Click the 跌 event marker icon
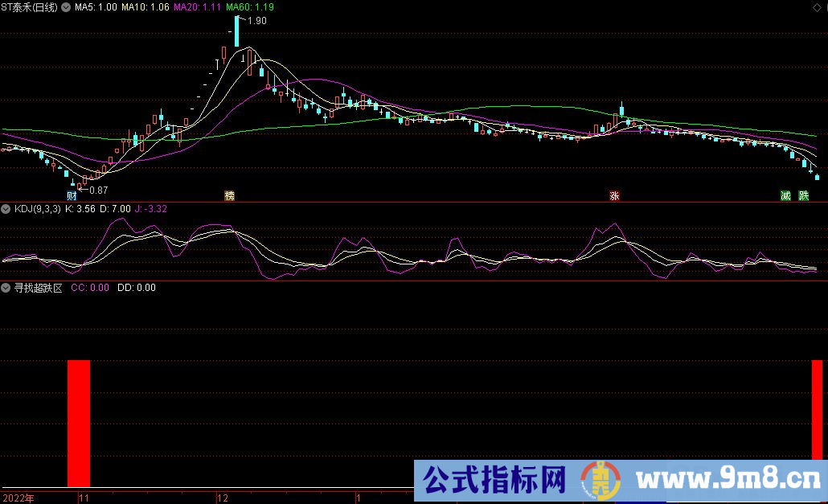The height and width of the screenshot is (504, 828). pos(804,196)
